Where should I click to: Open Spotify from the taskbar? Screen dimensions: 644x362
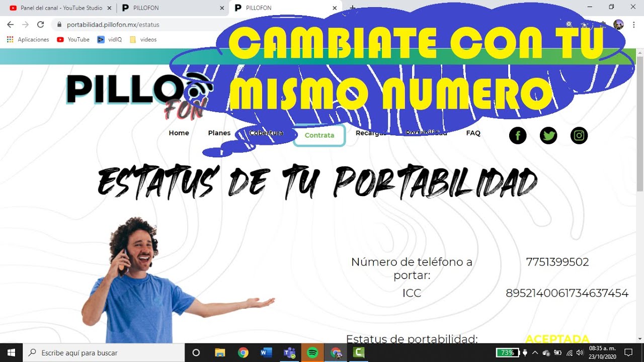[312, 352]
